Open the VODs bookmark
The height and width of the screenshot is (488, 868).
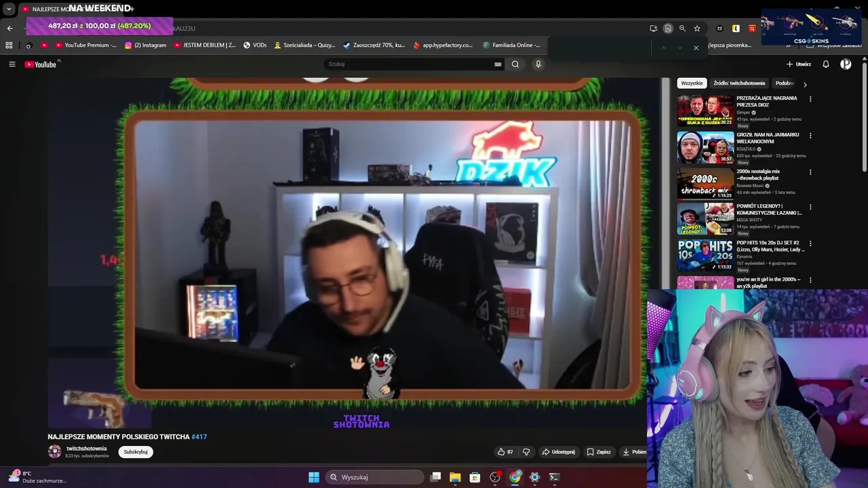pyautogui.click(x=255, y=45)
